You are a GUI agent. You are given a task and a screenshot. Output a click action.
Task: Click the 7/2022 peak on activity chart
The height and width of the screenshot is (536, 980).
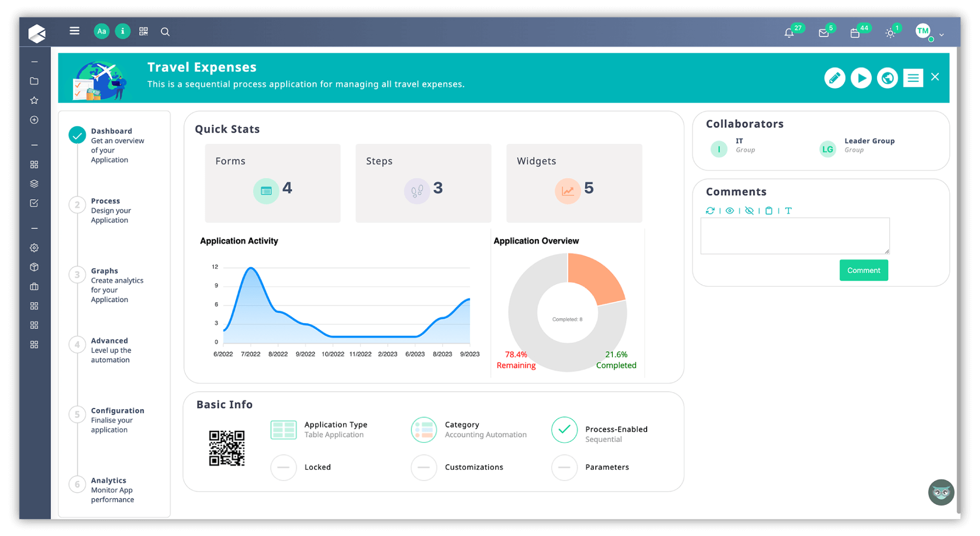pyautogui.click(x=251, y=268)
